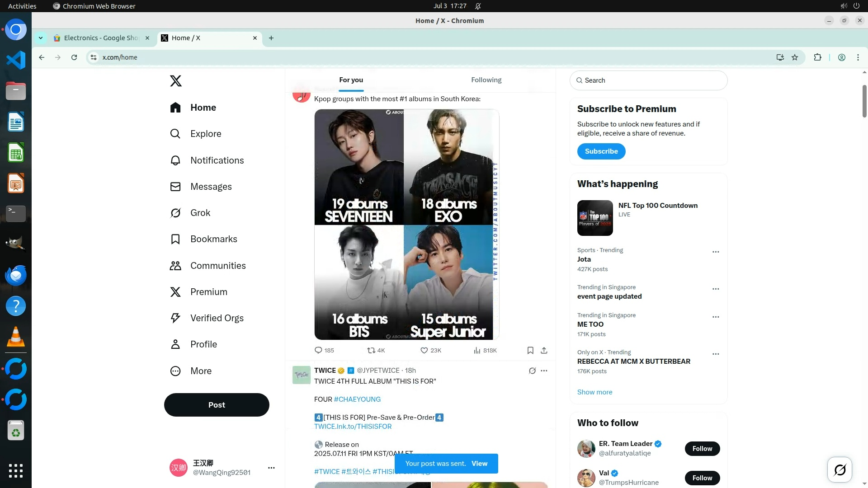
Task: Switch to the Following tab
Action: (x=486, y=80)
